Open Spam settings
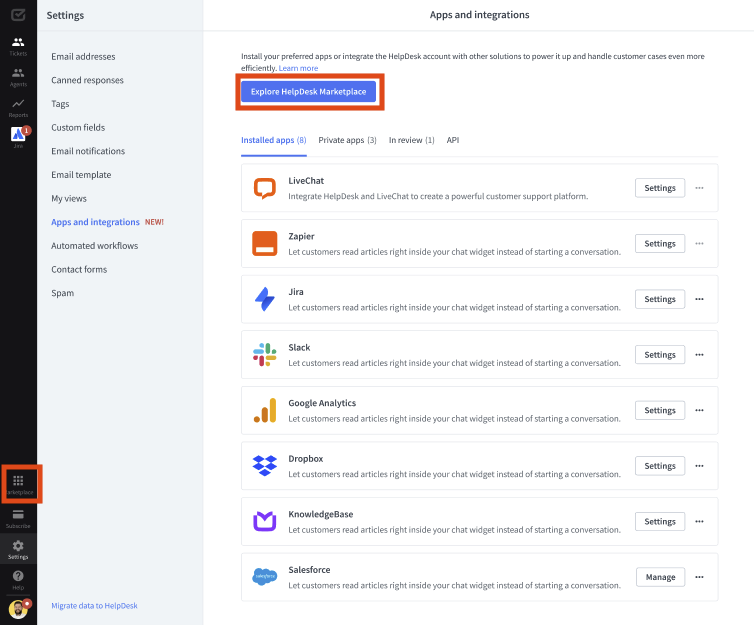The width and height of the screenshot is (754, 625). coord(63,293)
